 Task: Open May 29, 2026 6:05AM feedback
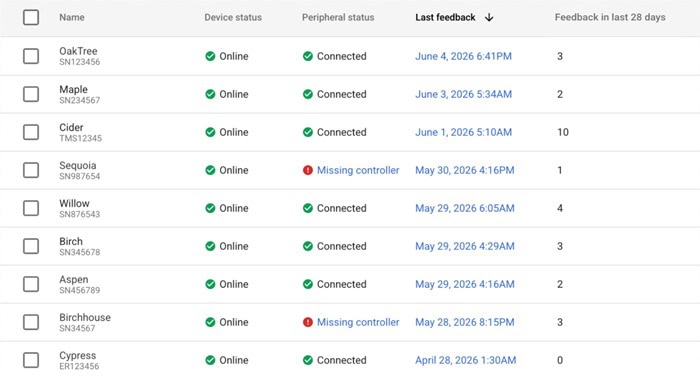(x=465, y=208)
